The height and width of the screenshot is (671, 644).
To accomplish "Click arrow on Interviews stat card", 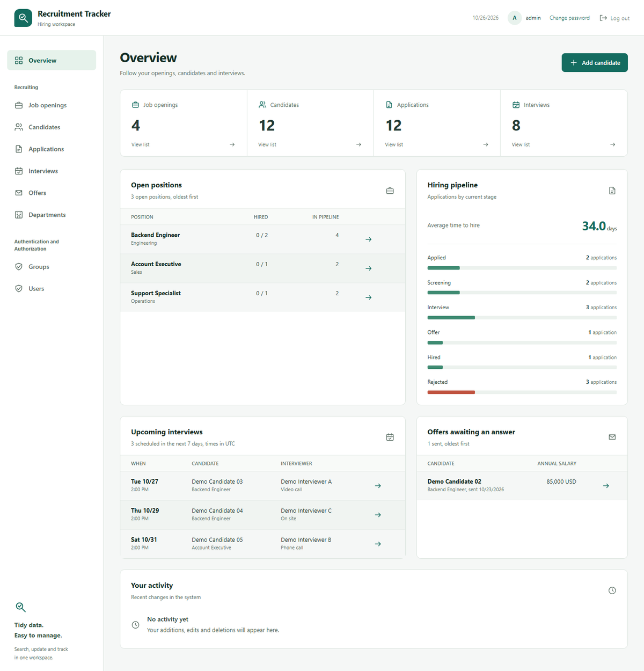I will [x=612, y=144].
